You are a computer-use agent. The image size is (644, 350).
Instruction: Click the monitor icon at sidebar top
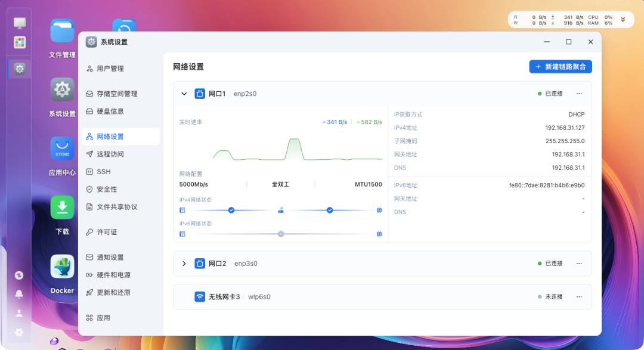tap(18, 21)
